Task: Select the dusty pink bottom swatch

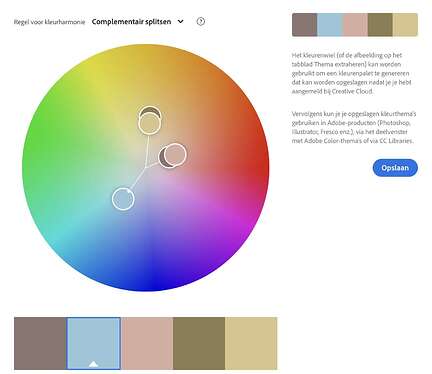Action: 147,343
